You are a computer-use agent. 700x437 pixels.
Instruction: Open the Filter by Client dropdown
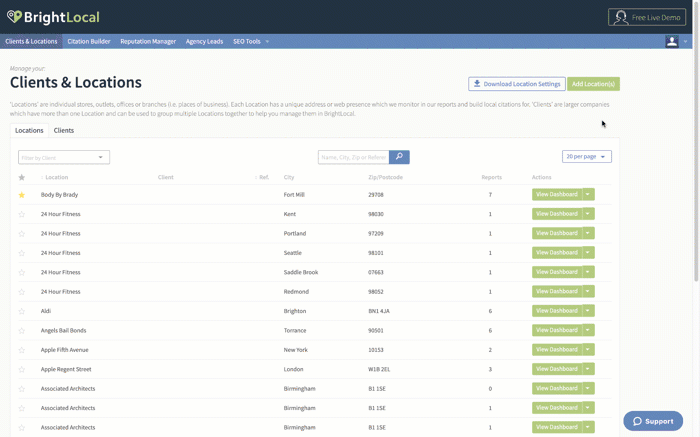pyautogui.click(x=64, y=157)
